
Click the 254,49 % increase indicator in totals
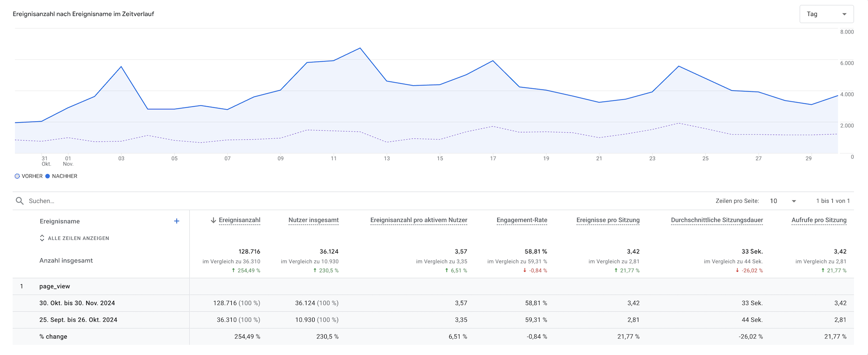pyautogui.click(x=246, y=270)
